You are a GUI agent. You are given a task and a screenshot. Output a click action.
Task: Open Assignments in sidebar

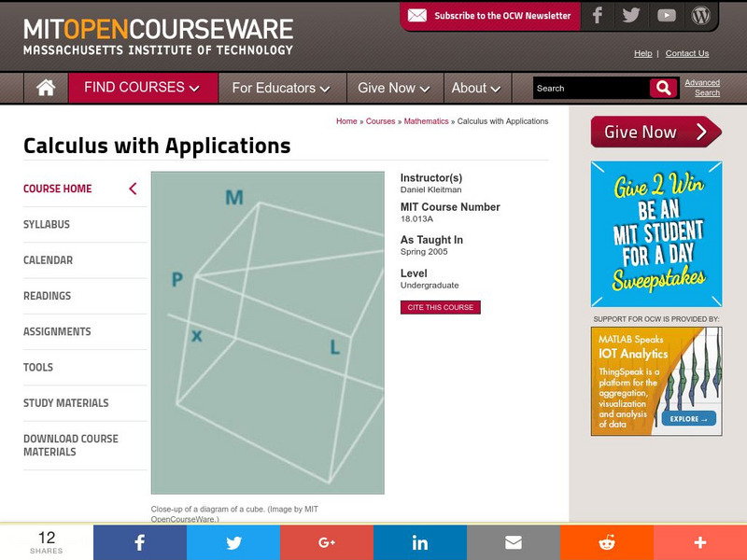57,331
